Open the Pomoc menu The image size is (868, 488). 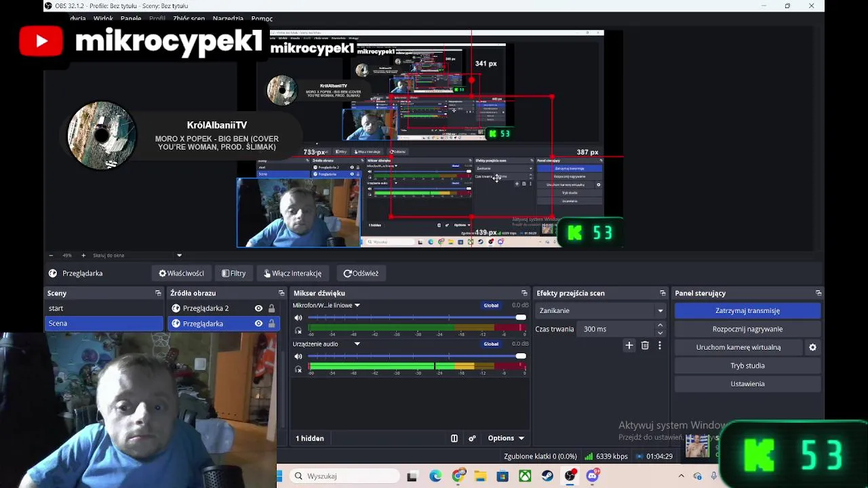click(262, 19)
